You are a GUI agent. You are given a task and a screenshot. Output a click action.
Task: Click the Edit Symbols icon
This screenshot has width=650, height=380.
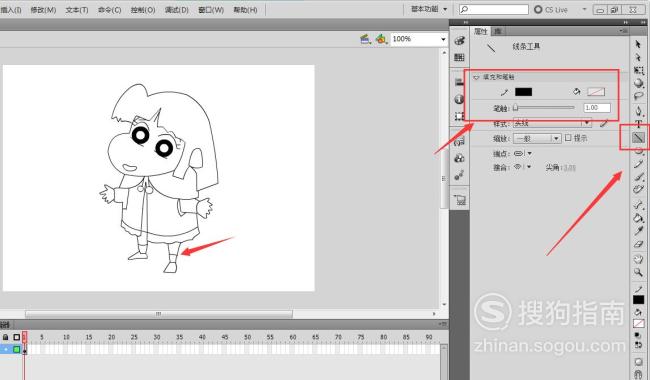click(x=381, y=39)
